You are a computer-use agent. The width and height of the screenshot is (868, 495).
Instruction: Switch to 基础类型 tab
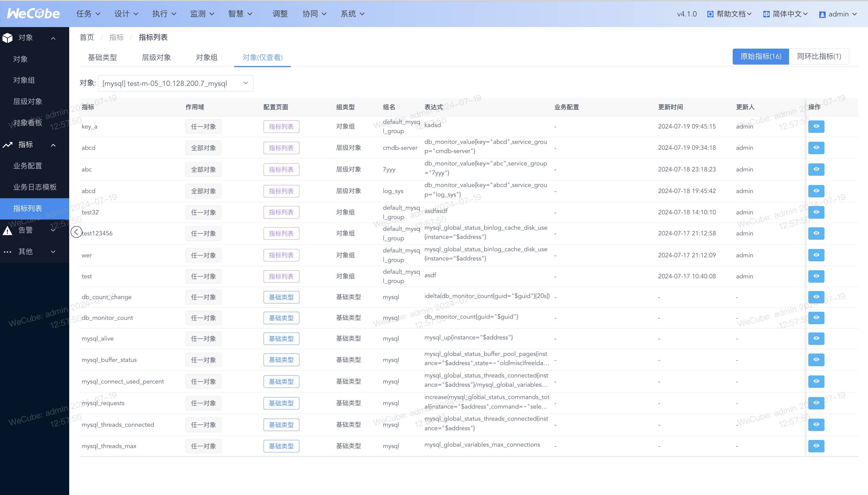[x=102, y=57]
